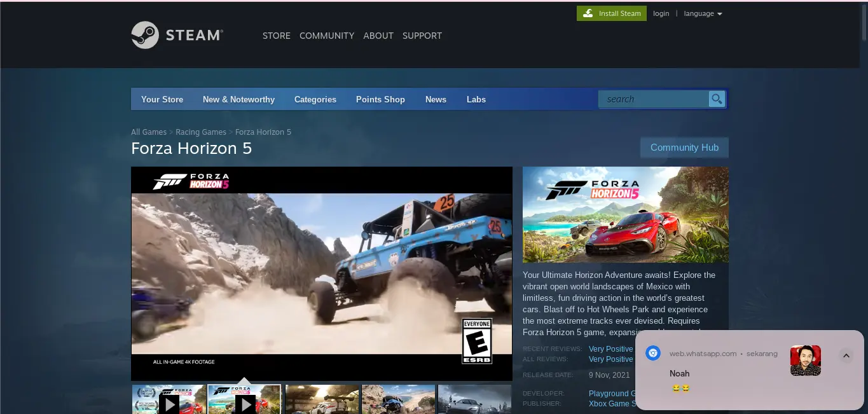Open the News tab
Viewport: 868px width, 414px height.
[x=436, y=99]
